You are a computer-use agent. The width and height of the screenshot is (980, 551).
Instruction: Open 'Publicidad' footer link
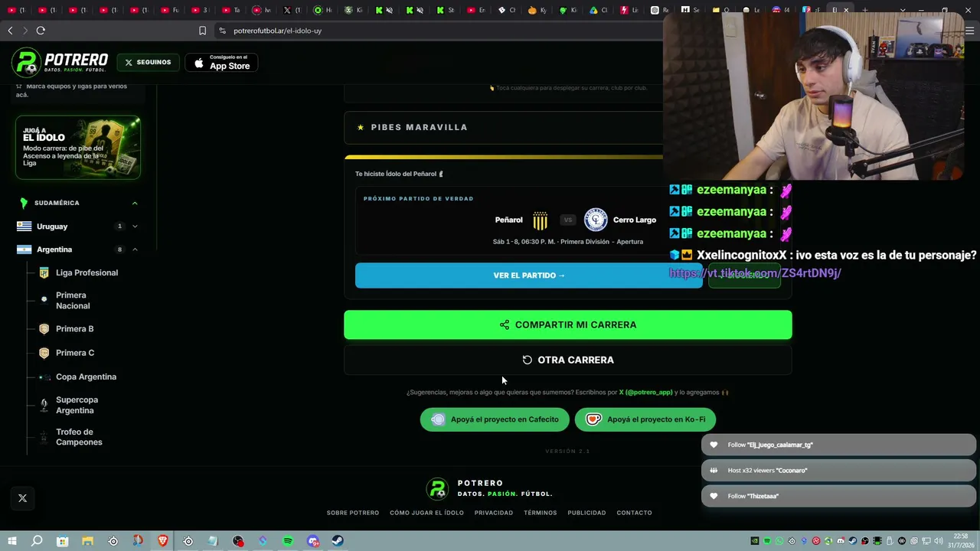(586, 513)
